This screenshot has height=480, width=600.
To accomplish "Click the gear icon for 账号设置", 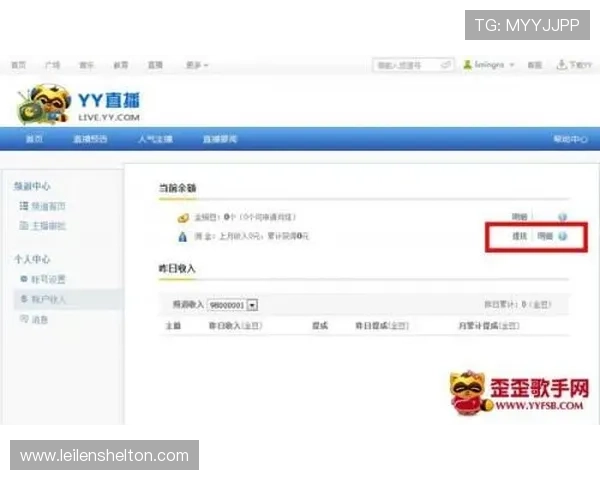I will point(24,279).
